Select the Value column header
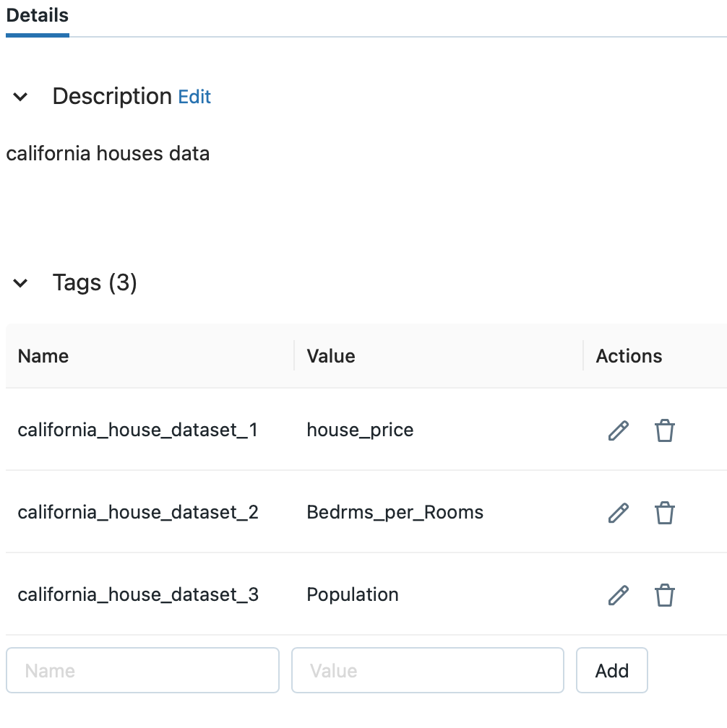Image resolution: width=727 pixels, height=728 pixels. coord(331,356)
